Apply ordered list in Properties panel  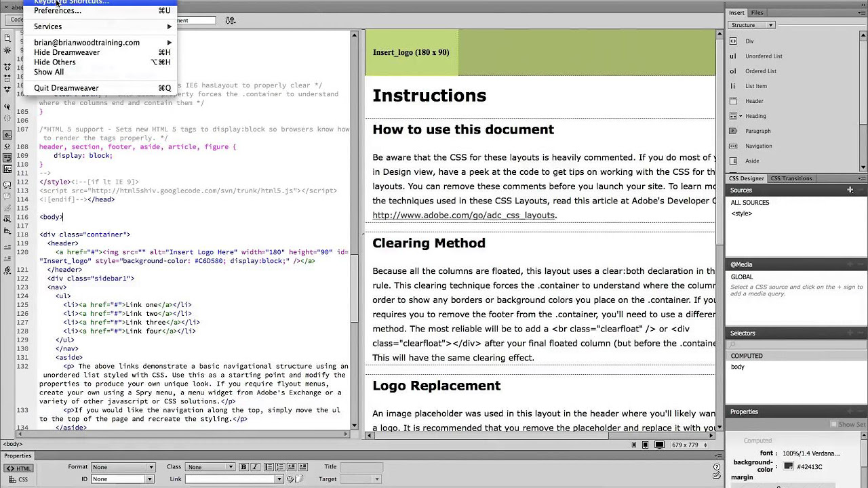click(x=280, y=467)
